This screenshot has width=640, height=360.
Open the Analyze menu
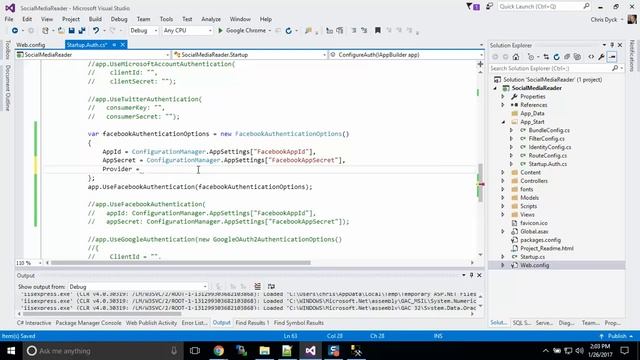tap(211, 19)
